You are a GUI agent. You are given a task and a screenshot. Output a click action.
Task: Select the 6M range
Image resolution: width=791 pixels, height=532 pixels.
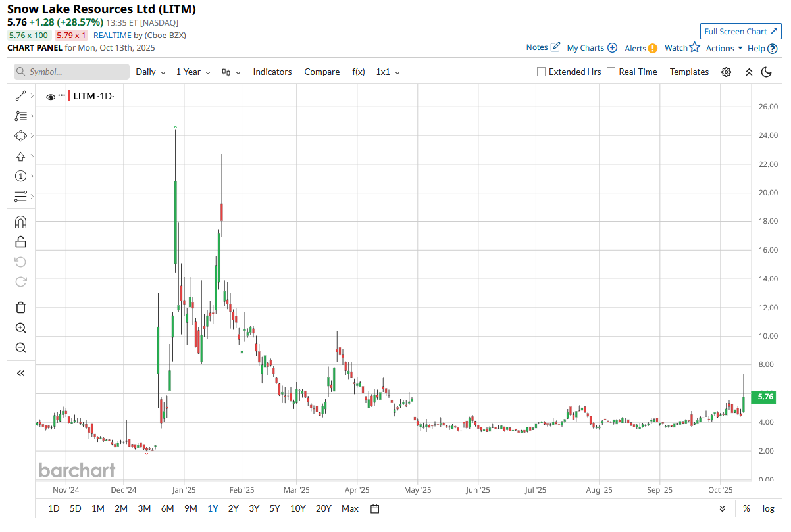coord(167,508)
